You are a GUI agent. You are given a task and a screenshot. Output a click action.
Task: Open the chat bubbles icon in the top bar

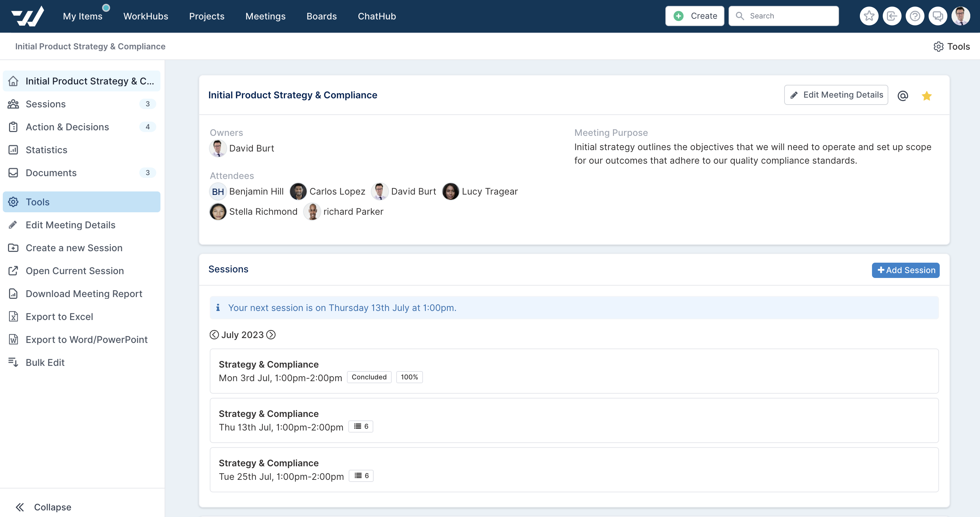[938, 16]
